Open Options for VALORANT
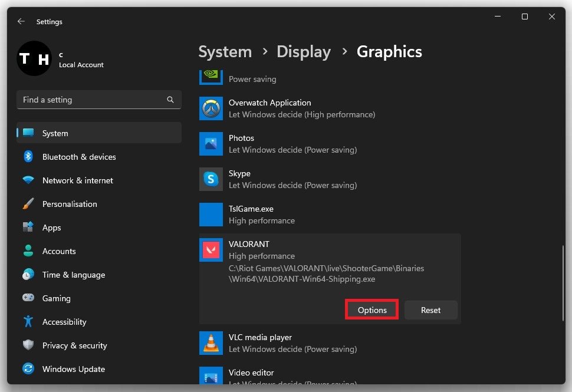Image resolution: width=572 pixels, height=392 pixels. (372, 310)
